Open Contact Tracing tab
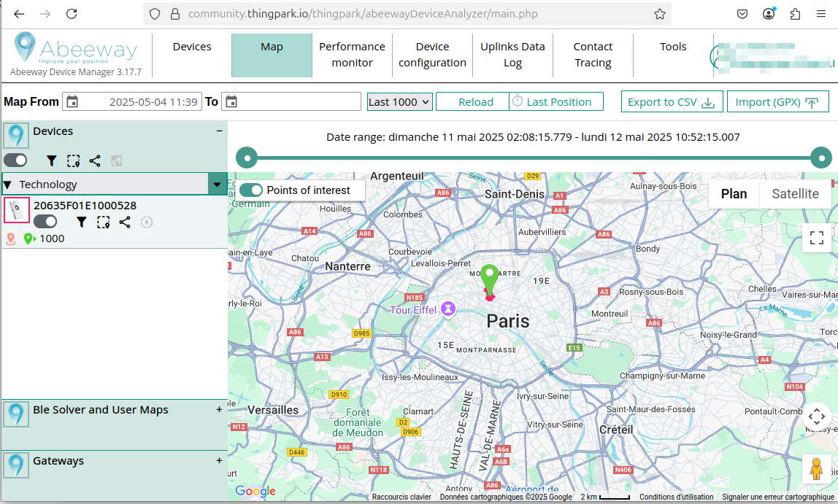 pyautogui.click(x=593, y=55)
